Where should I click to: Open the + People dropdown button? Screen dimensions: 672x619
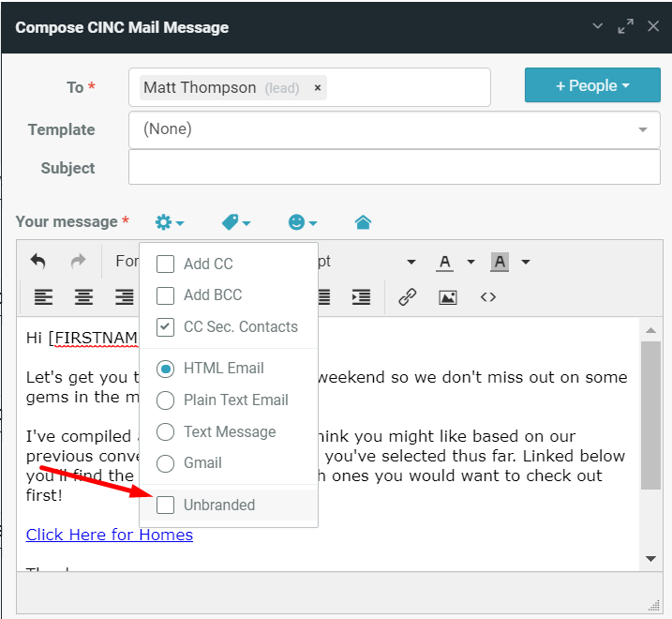592,85
